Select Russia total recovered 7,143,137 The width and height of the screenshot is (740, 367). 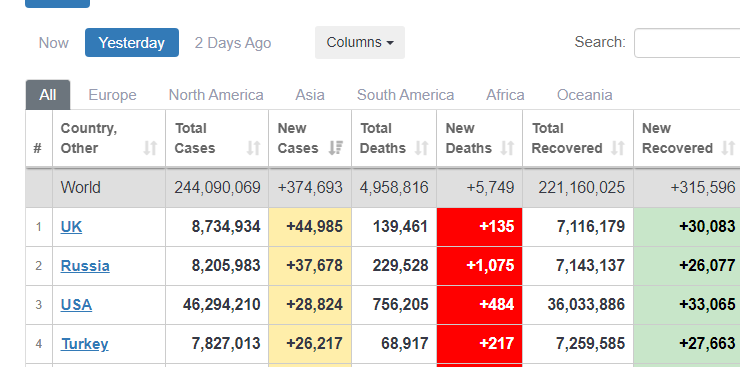click(x=590, y=266)
